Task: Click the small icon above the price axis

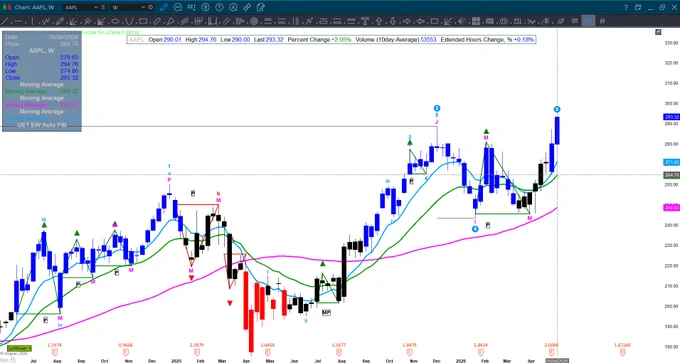Action: pyautogui.click(x=658, y=32)
